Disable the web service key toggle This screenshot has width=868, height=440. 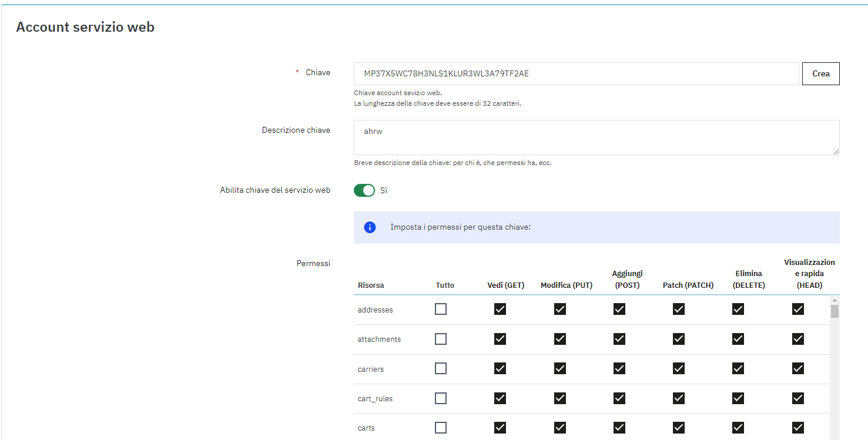364,190
